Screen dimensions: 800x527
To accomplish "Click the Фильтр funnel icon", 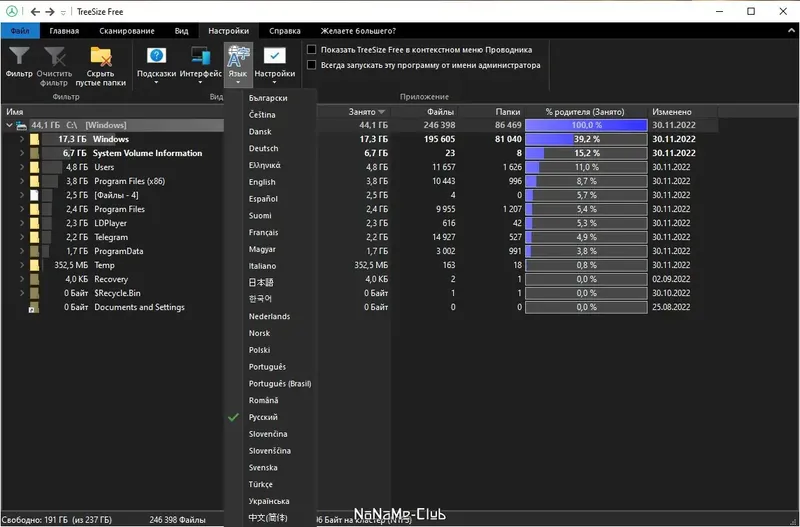I will 19,56.
